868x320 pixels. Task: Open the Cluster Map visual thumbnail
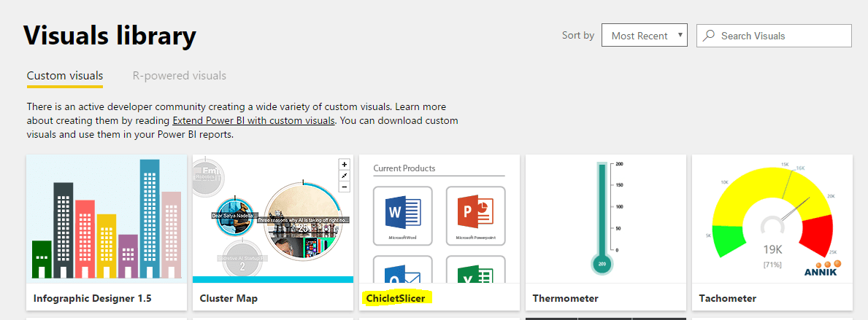pyautogui.click(x=273, y=219)
